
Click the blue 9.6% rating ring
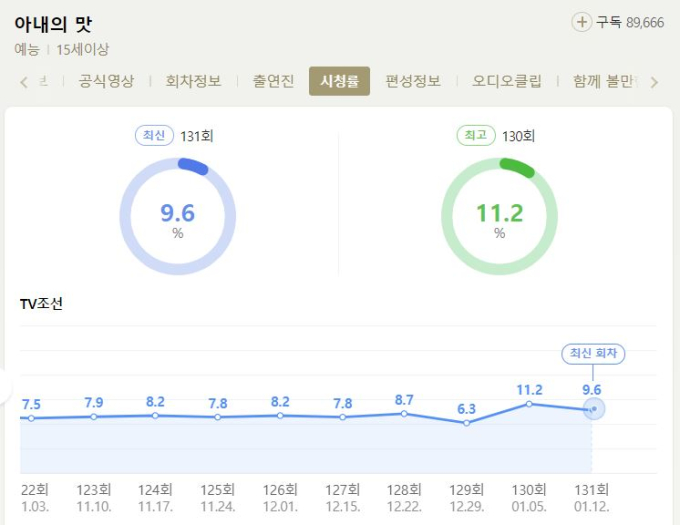click(178, 216)
